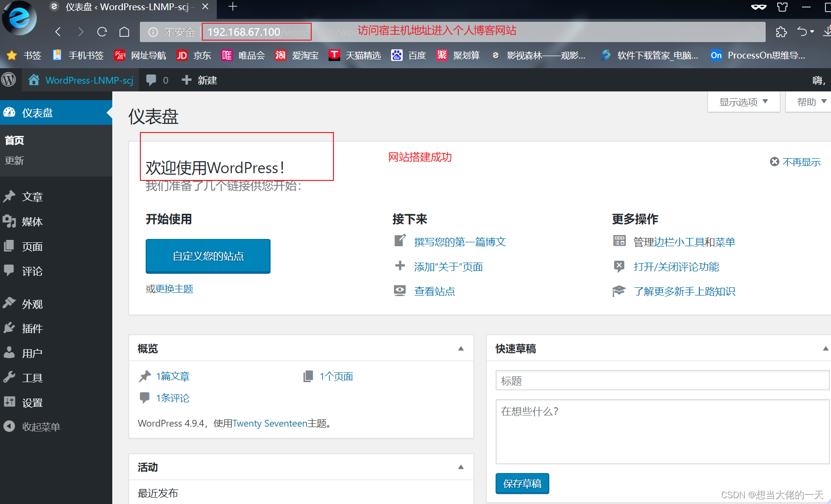Image resolution: width=831 pixels, height=504 pixels.
Task: Collapse the 快速草稿 panel toggle arrow
Action: coord(826,349)
